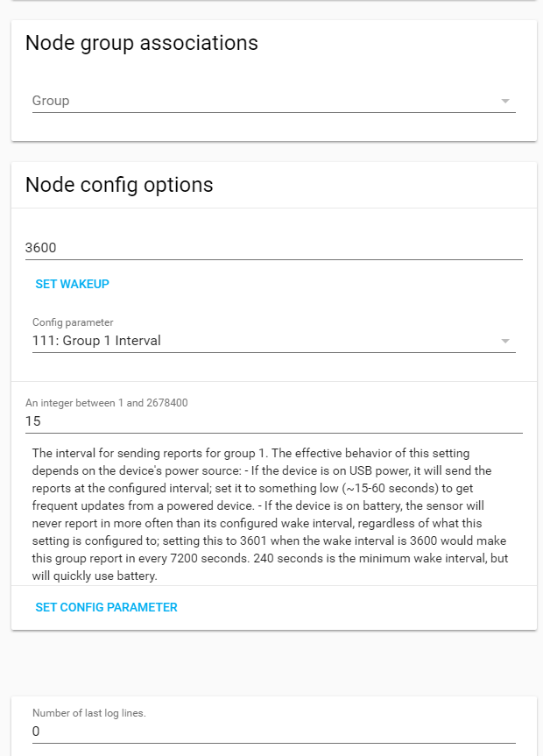
Task: Open the '111: Group 1 Interval' dropdown
Action: 263,341
